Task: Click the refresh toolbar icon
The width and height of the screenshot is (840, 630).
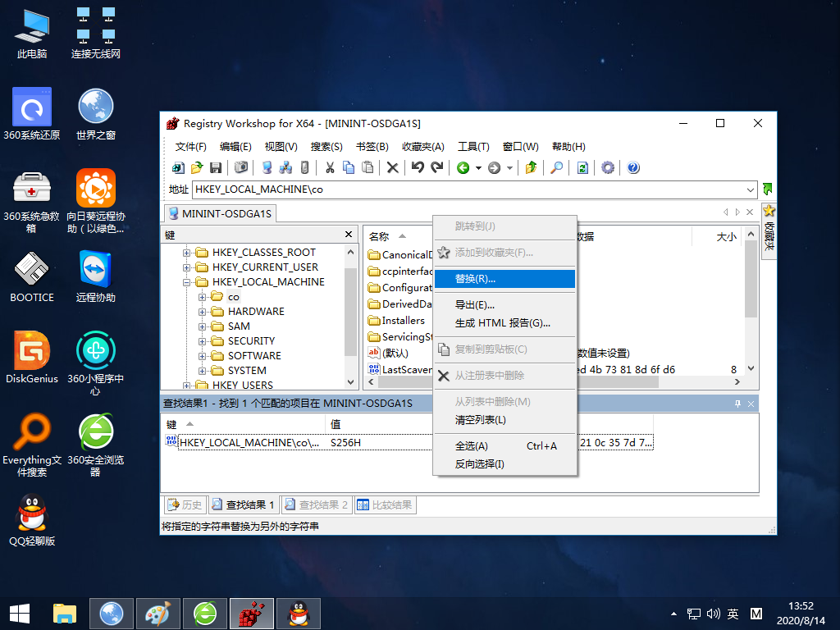Action: point(582,167)
